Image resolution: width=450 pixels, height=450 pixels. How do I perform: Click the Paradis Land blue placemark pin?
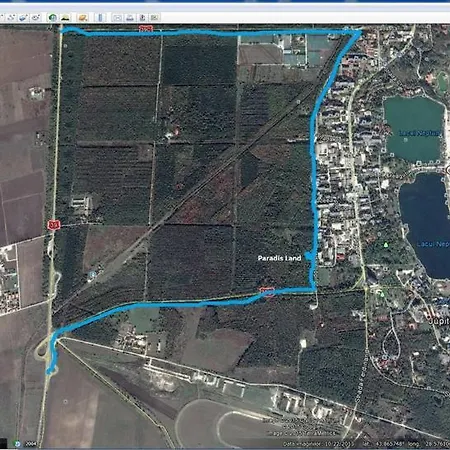310,256
